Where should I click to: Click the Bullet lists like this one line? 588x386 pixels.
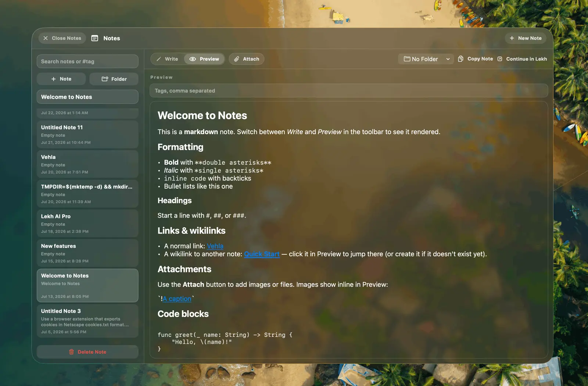(198, 186)
